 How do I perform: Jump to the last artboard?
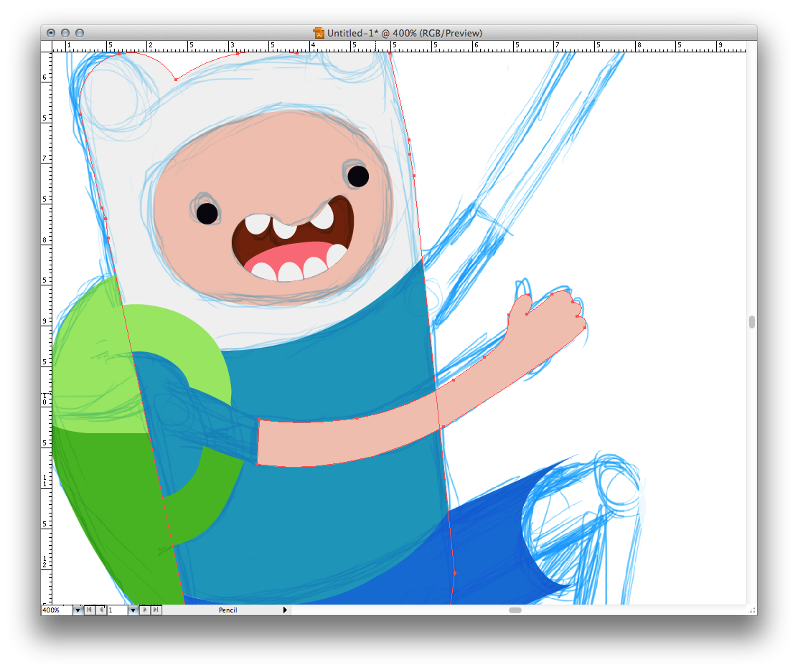pos(156,610)
